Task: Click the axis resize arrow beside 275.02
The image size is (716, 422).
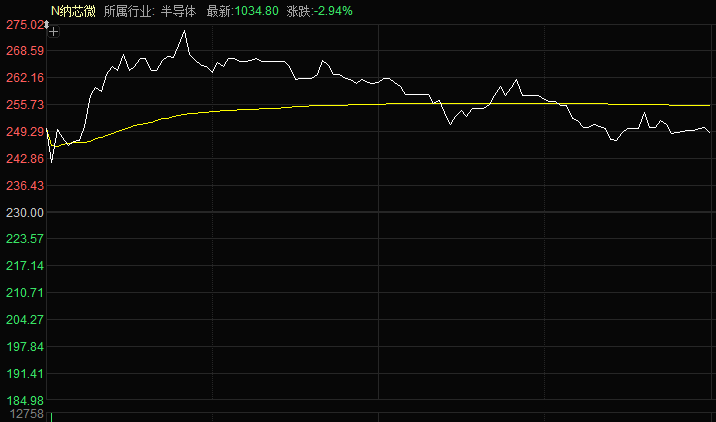Action: click(x=46, y=24)
